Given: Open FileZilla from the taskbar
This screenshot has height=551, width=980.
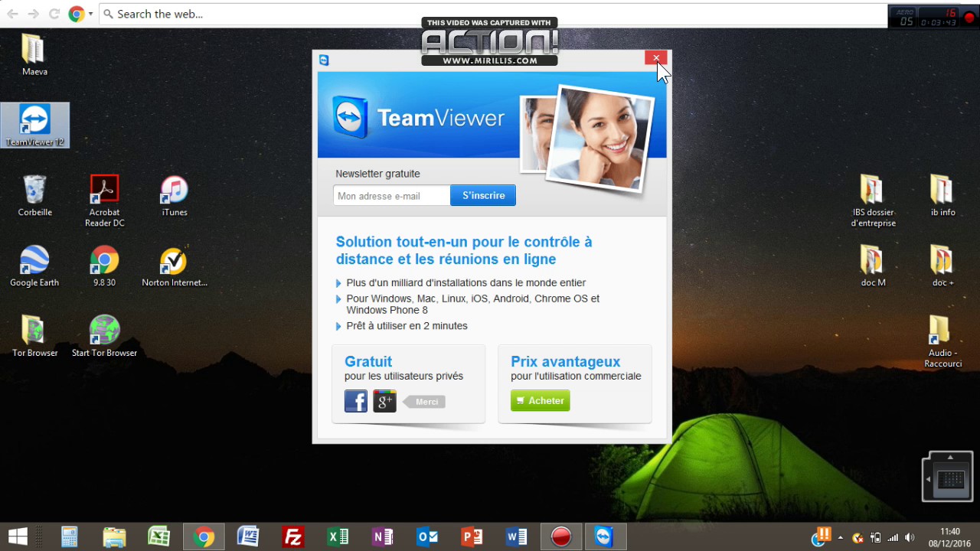Looking at the screenshot, I should tap(292, 537).
